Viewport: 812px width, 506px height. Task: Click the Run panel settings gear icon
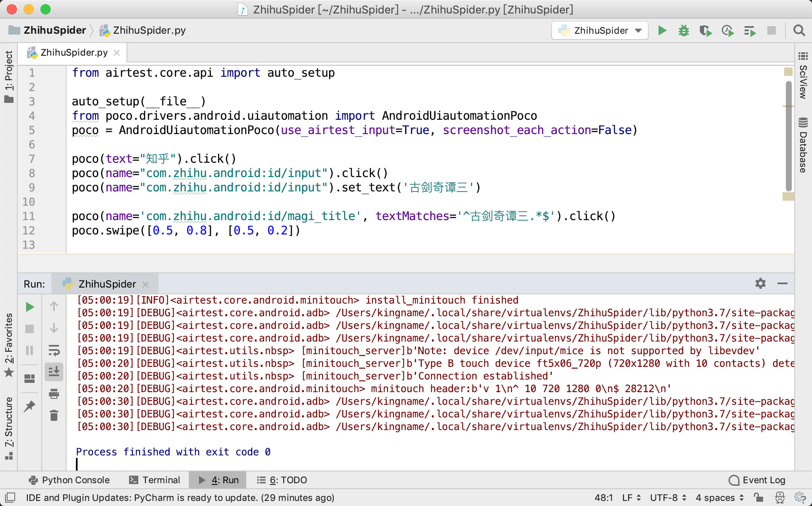coord(760,283)
